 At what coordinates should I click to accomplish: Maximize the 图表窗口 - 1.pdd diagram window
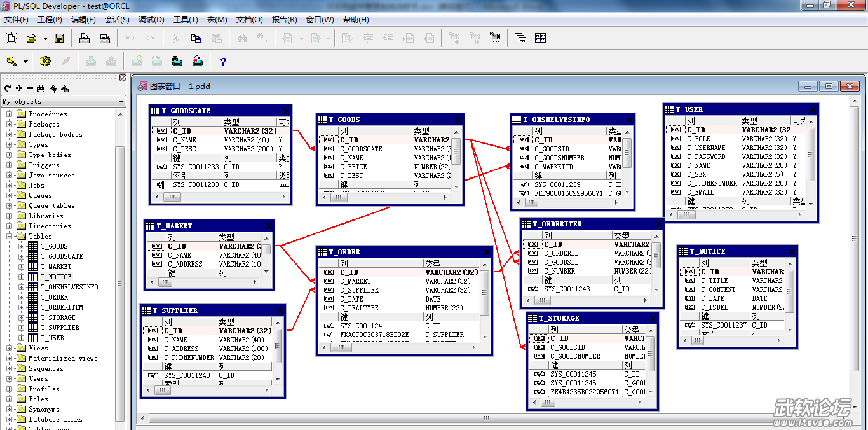(829, 86)
